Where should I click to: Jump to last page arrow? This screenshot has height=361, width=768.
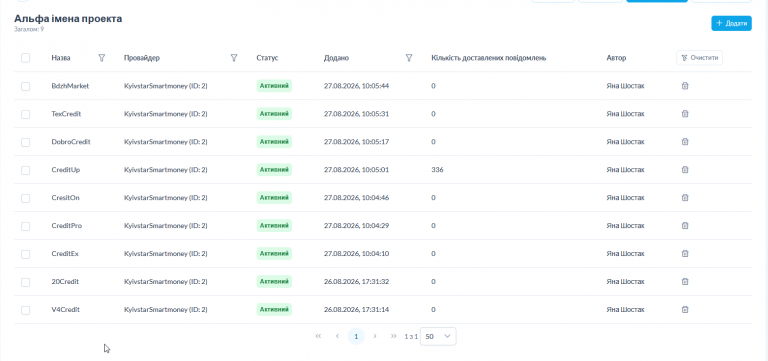[x=393, y=336]
